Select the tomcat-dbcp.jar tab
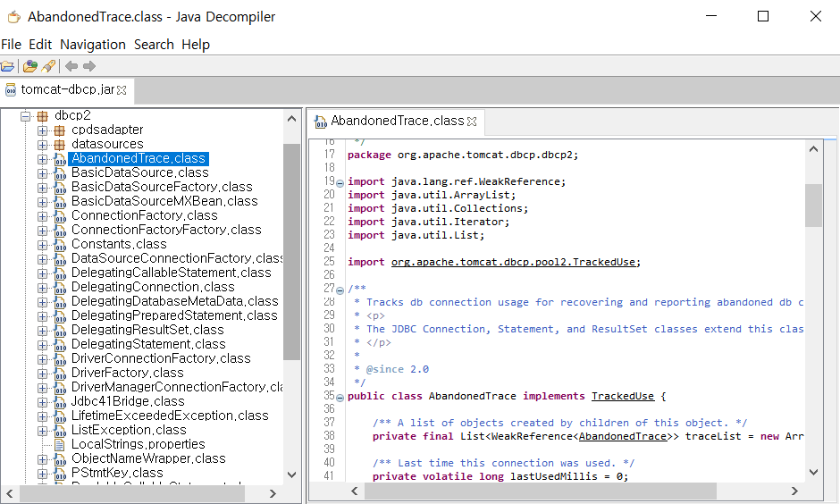840x504 pixels. (x=66, y=90)
